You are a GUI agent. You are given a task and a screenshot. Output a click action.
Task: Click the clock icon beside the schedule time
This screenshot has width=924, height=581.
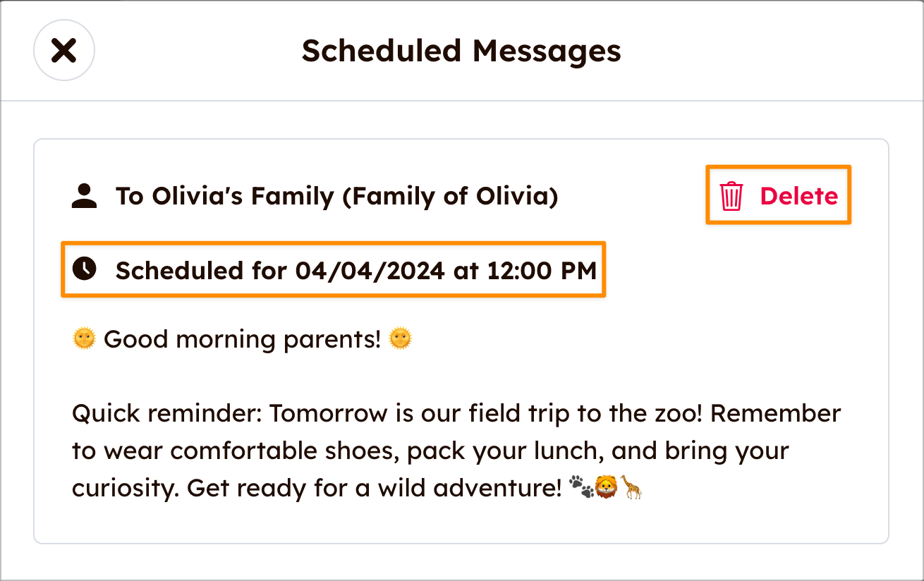(85, 269)
